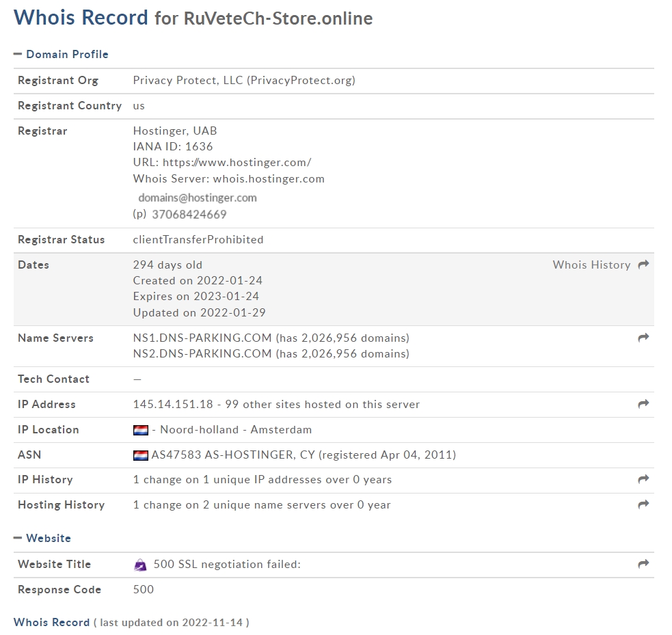Click the Noord-holland - Amsterdam location text
The image size is (672, 635).
point(236,429)
